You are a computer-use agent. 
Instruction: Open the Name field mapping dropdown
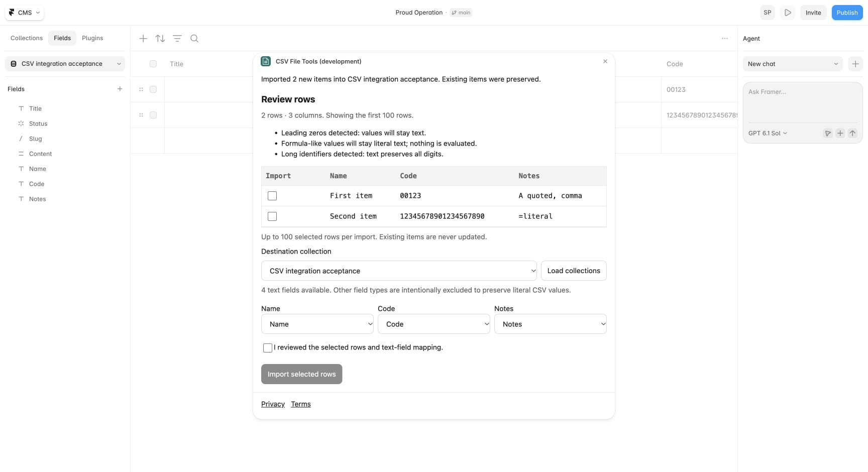(x=317, y=324)
